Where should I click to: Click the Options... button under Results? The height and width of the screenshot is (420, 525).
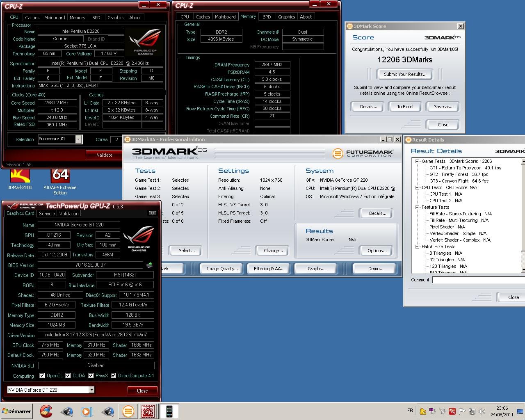pos(377,251)
